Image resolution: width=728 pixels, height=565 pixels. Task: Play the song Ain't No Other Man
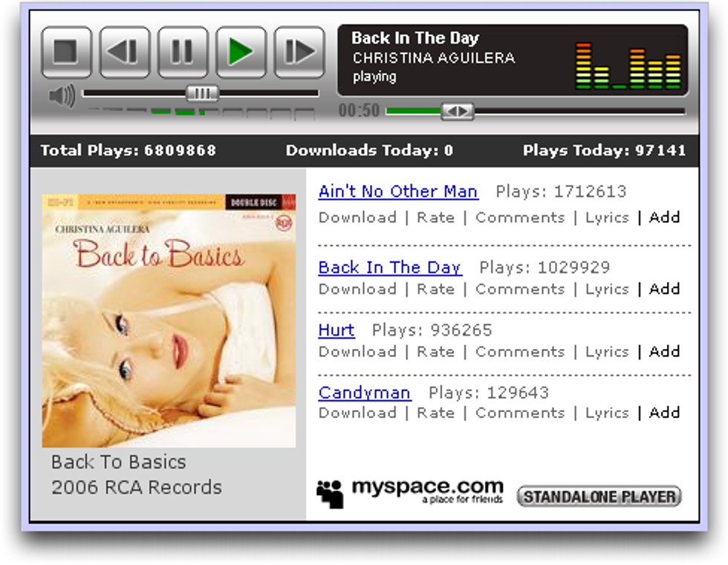pos(398,192)
